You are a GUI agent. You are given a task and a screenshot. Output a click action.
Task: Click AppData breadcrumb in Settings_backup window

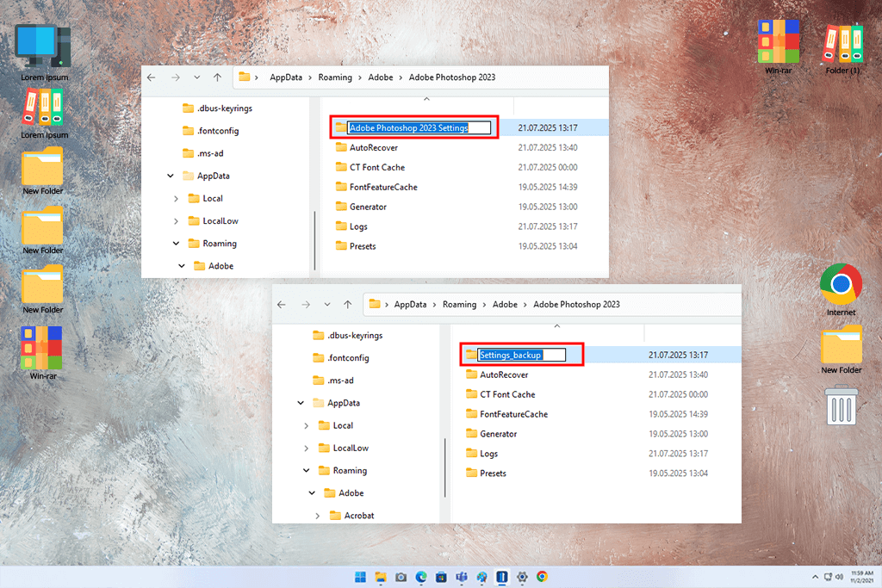click(x=410, y=304)
